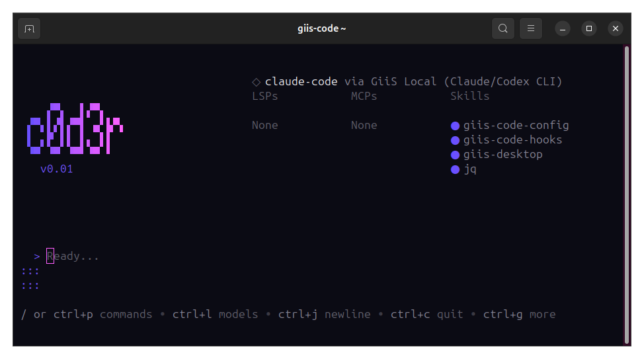Click the 'via GiiS Local (Claude/Codex CLI)' text

453,82
